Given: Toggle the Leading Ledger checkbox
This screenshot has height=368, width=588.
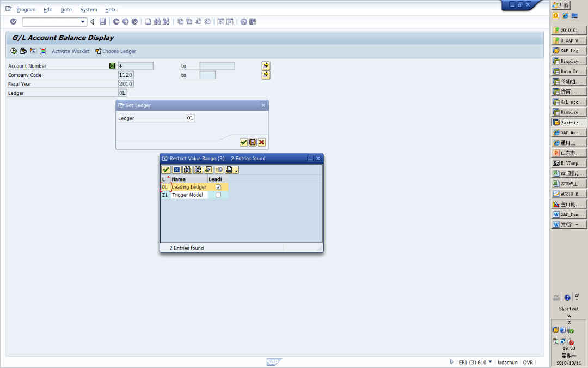Looking at the screenshot, I should click(x=218, y=187).
